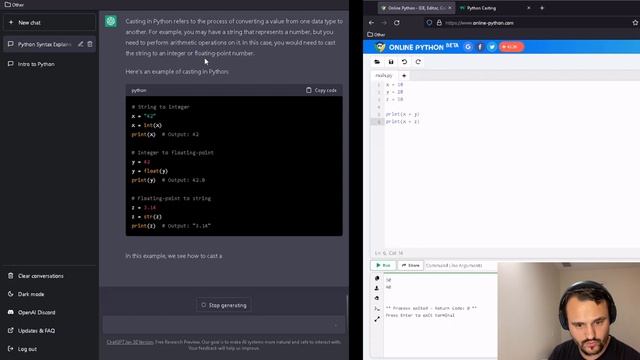Send message with the paper-plane icon

(x=336, y=325)
